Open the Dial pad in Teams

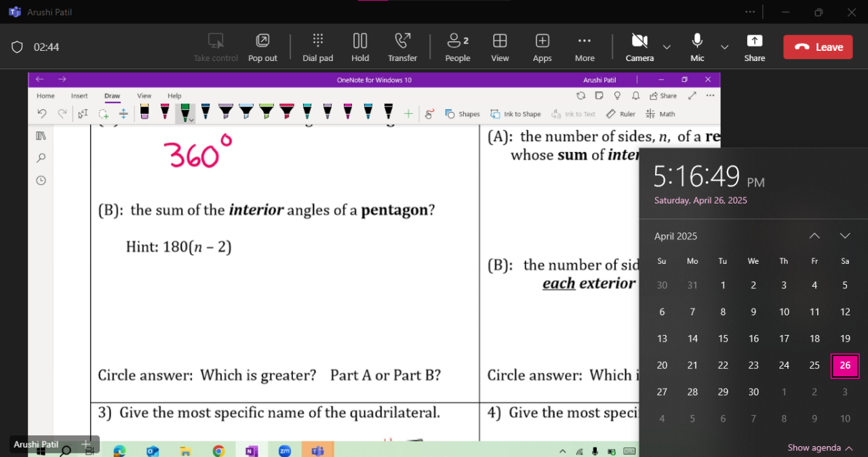point(317,47)
